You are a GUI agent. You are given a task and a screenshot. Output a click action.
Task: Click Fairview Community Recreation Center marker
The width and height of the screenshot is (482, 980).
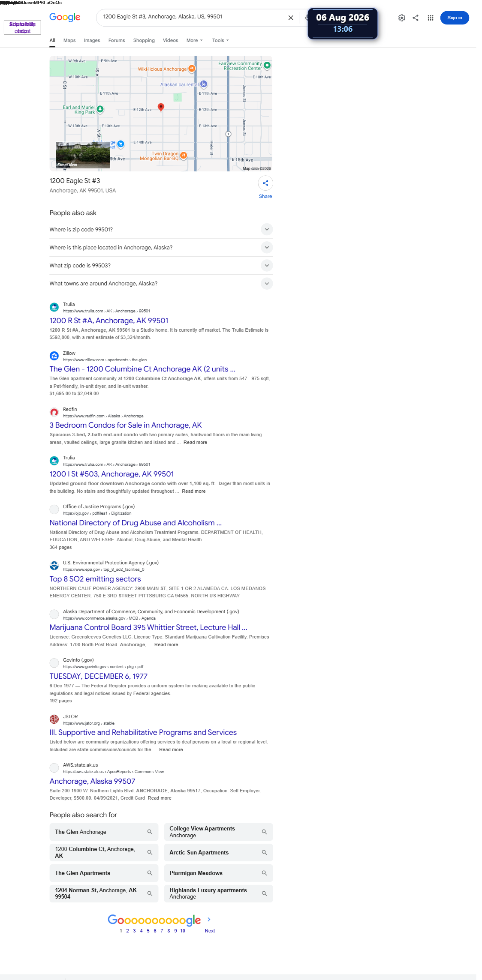[x=267, y=65]
